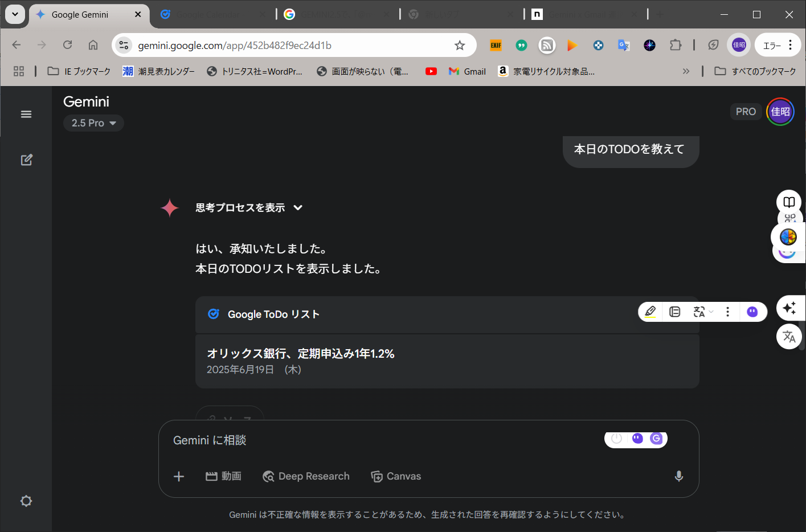This screenshot has height=532, width=806.
Task: Enable Deep Research mode
Action: (x=306, y=476)
